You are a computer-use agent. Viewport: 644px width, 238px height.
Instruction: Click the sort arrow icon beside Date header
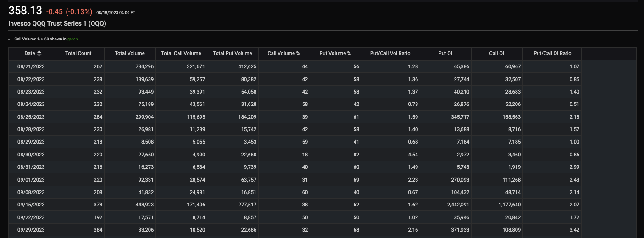[x=39, y=53]
